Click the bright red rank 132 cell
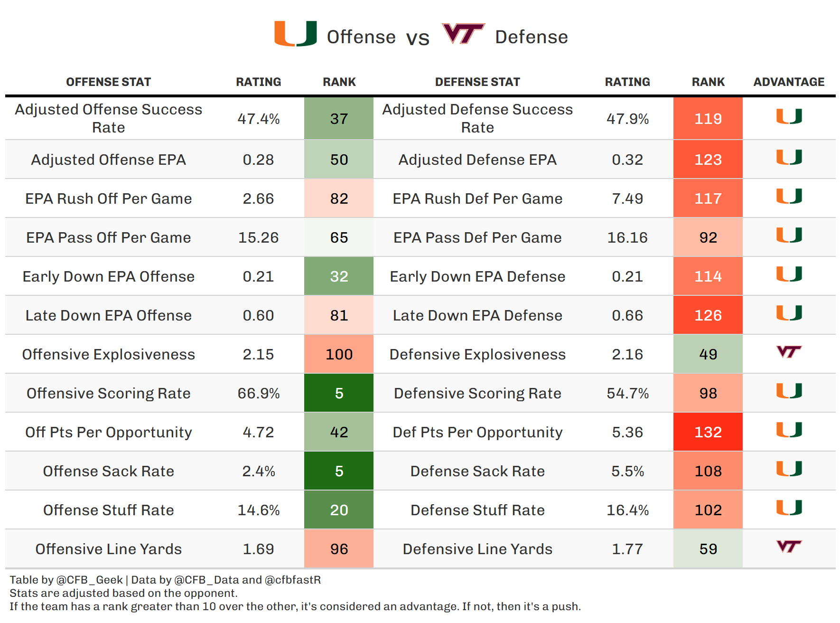This screenshot has width=840, height=623. (x=708, y=432)
